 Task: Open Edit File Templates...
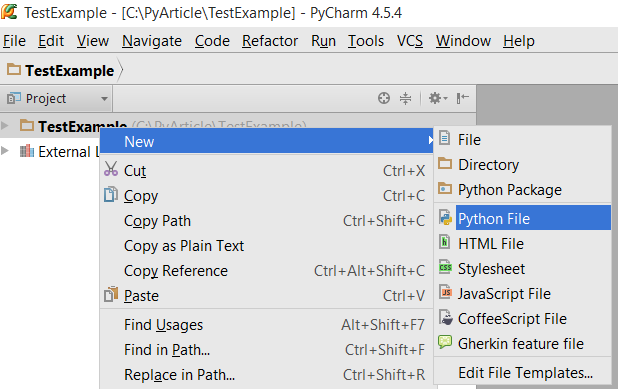point(523,372)
